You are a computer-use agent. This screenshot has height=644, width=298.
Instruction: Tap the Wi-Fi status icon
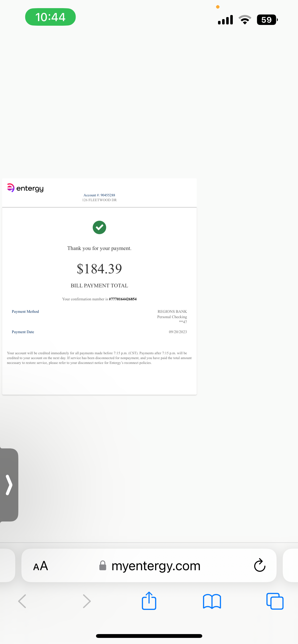(245, 20)
